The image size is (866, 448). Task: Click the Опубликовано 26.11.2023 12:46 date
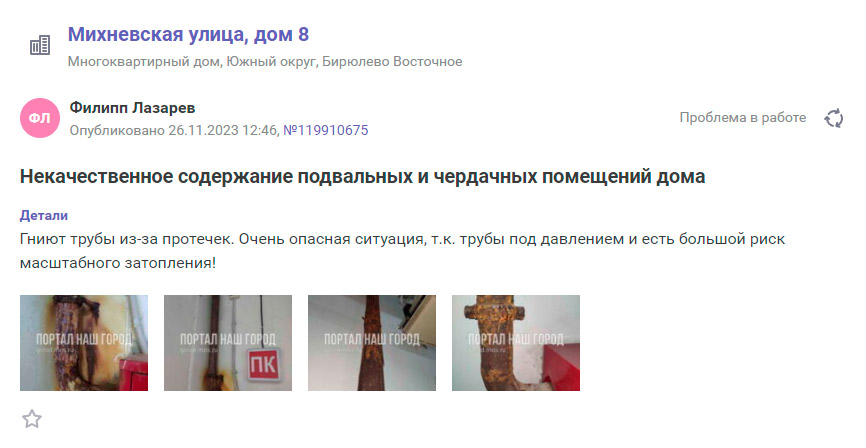click(x=173, y=130)
